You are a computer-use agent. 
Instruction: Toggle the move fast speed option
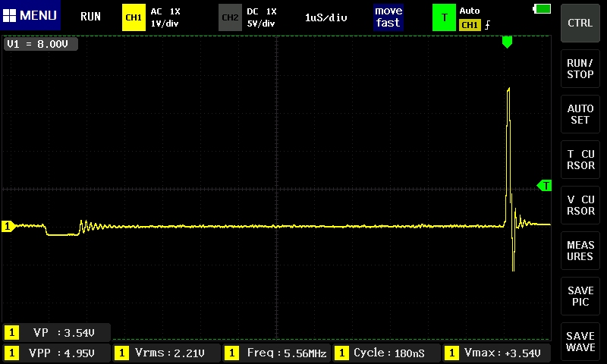point(388,17)
